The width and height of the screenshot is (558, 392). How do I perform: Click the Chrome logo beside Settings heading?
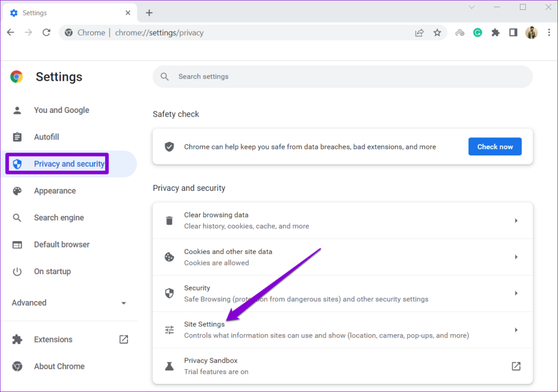tap(17, 76)
